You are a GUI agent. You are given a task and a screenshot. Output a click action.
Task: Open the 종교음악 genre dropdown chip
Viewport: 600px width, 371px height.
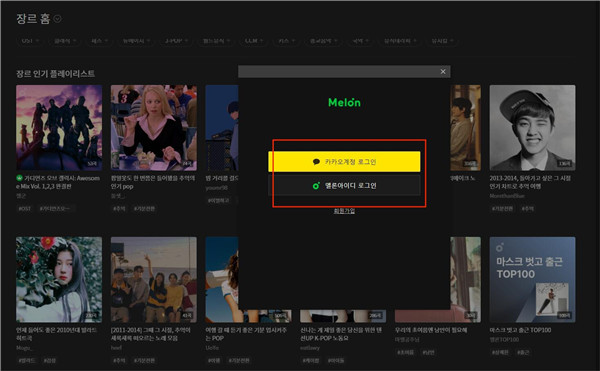323,41
